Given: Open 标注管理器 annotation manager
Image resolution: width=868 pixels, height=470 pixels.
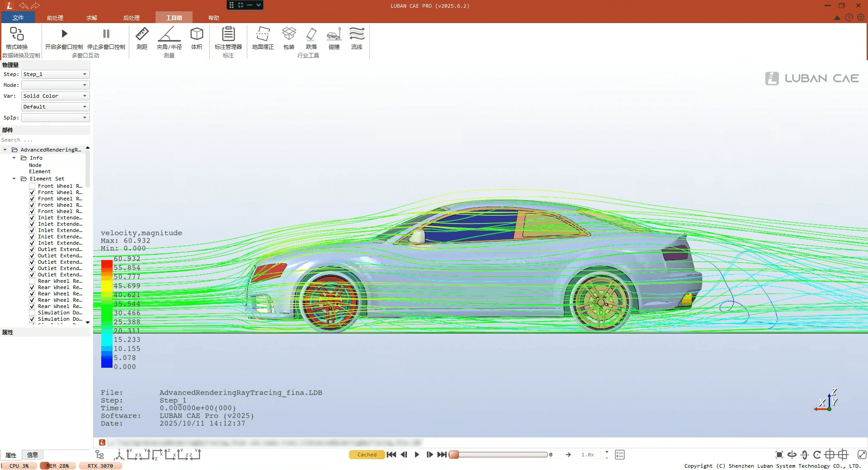Looking at the screenshot, I should pos(228,38).
